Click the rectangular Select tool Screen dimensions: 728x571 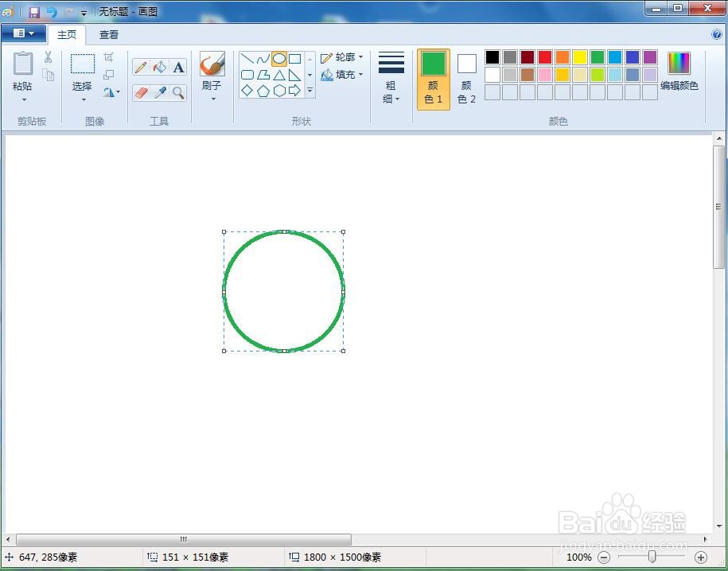(x=83, y=64)
